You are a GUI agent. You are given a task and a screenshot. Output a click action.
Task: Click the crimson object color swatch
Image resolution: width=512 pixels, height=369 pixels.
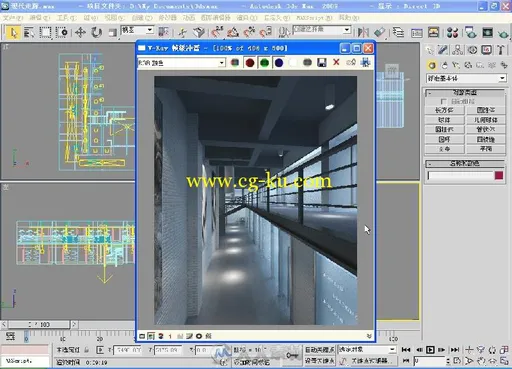coord(499,175)
